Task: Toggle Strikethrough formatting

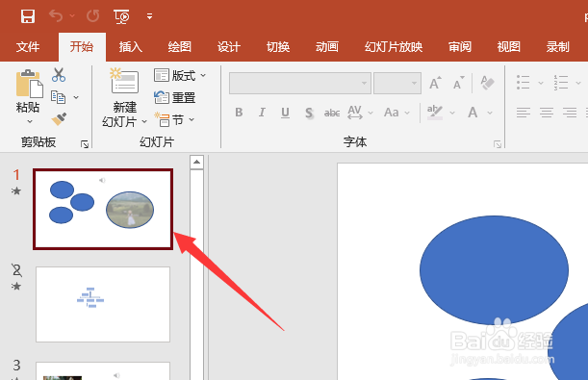Action: pyautogui.click(x=332, y=113)
